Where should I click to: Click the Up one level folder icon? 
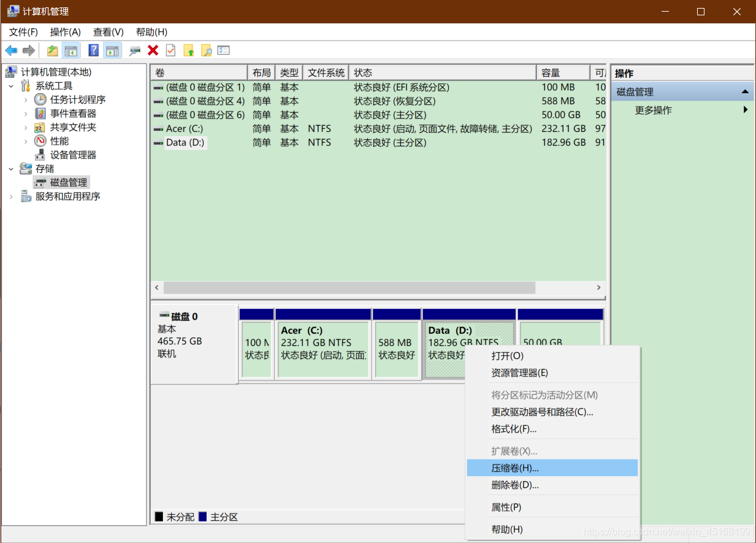[x=53, y=50]
